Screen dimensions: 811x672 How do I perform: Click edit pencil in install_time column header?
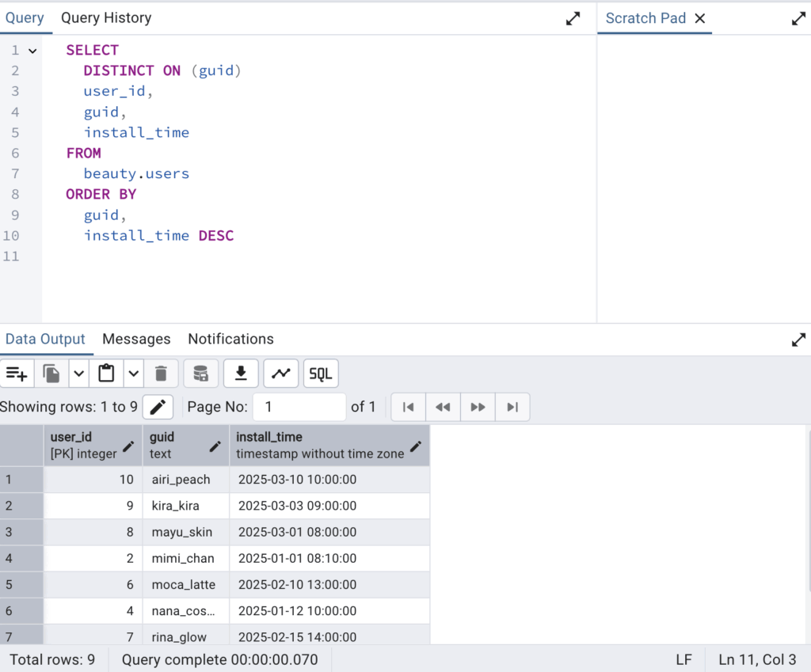pyautogui.click(x=416, y=446)
